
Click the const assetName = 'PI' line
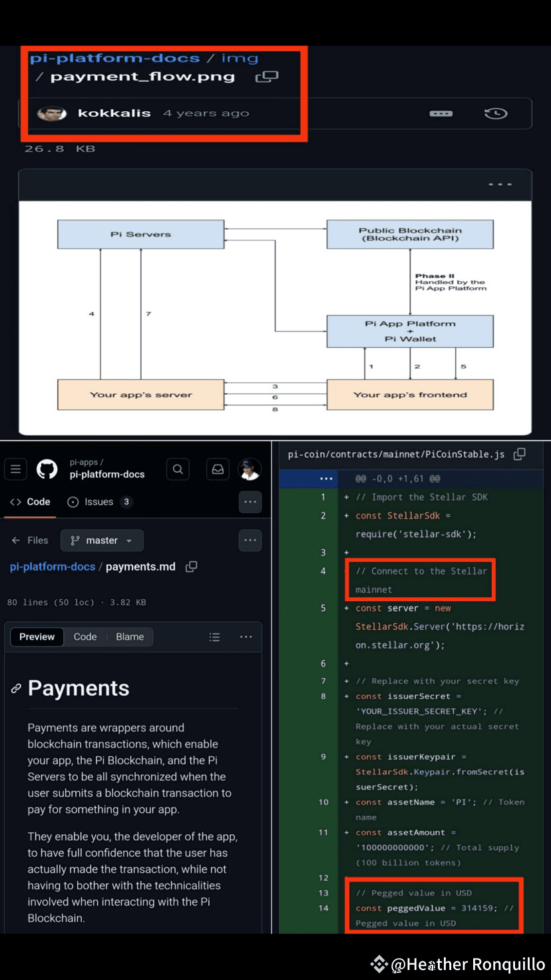pyautogui.click(x=440, y=810)
